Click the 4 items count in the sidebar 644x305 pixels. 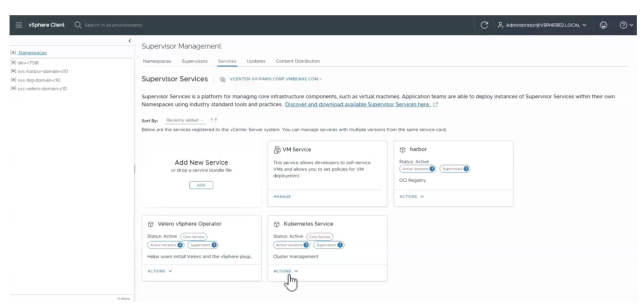[123, 299]
